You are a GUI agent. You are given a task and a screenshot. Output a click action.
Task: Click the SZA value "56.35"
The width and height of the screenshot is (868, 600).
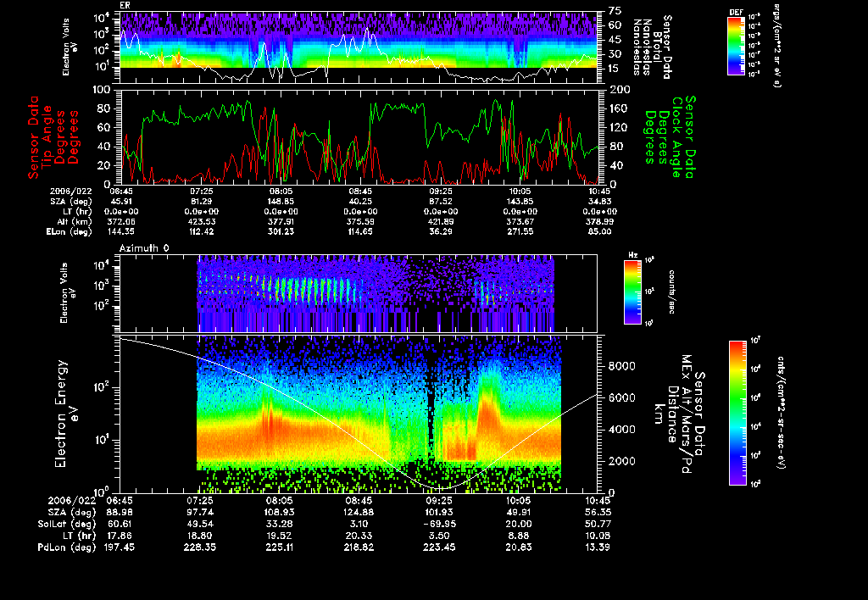click(598, 512)
